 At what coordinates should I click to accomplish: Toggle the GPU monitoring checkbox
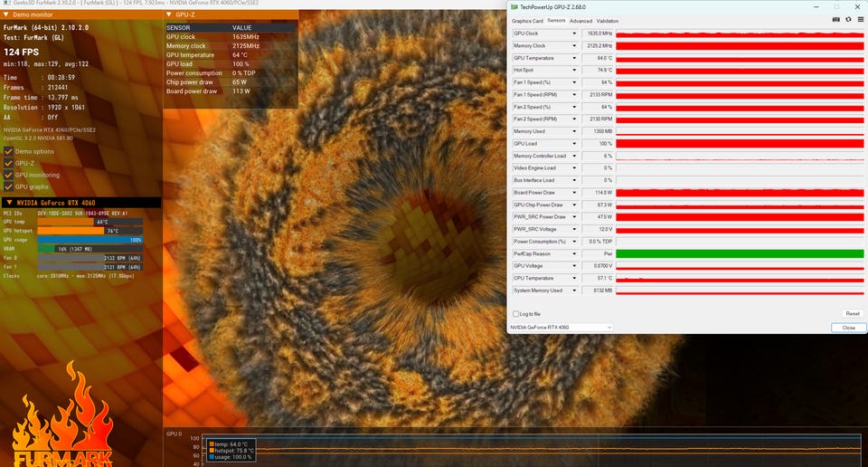8,175
